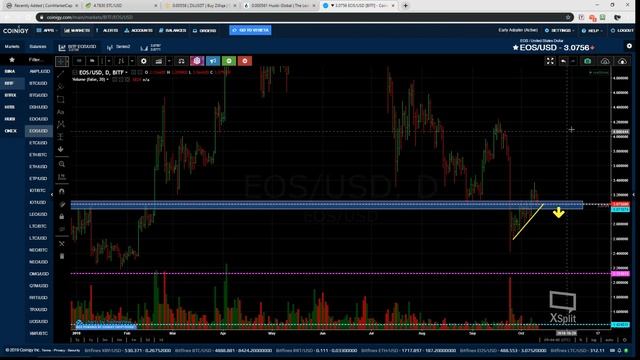640x360 pixels.
Task: Open the bar style dropdown arrow
Action: [132, 61]
